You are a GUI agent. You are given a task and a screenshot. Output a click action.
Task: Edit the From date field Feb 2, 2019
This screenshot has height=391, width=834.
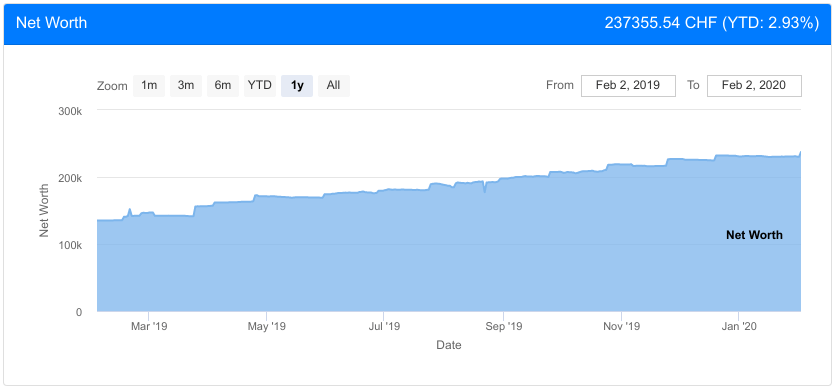628,86
